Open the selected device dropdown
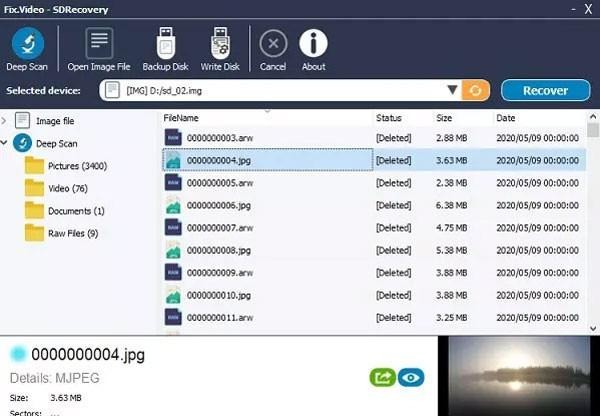Viewport: 600px width, 416px height. (x=452, y=91)
